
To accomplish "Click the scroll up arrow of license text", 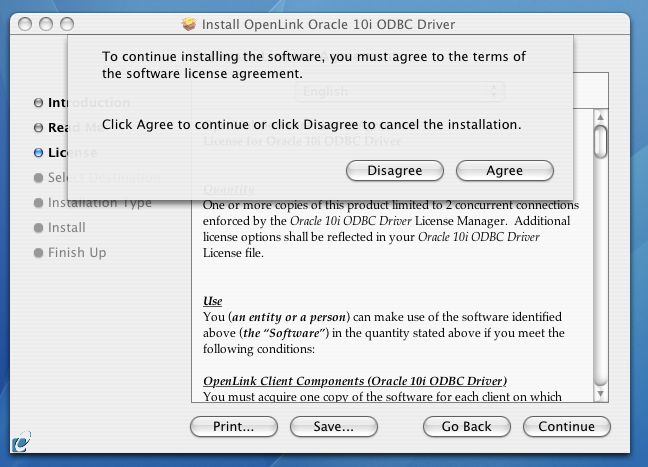I will [600, 117].
